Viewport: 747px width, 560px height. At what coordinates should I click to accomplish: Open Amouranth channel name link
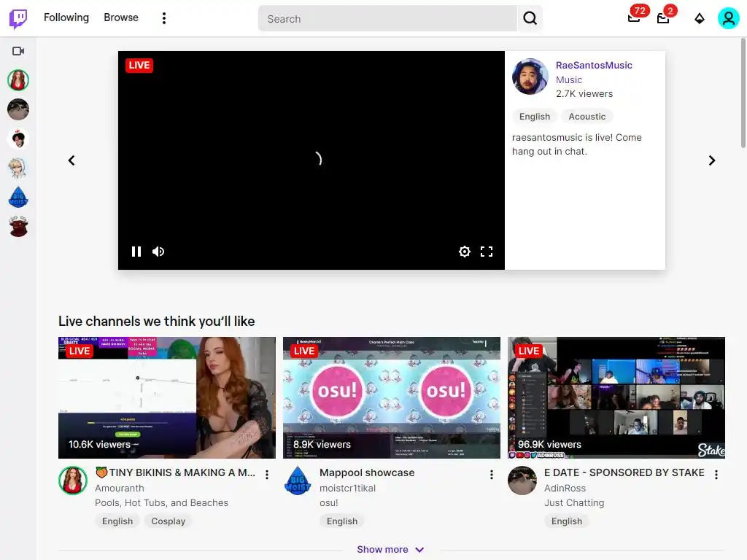point(119,488)
